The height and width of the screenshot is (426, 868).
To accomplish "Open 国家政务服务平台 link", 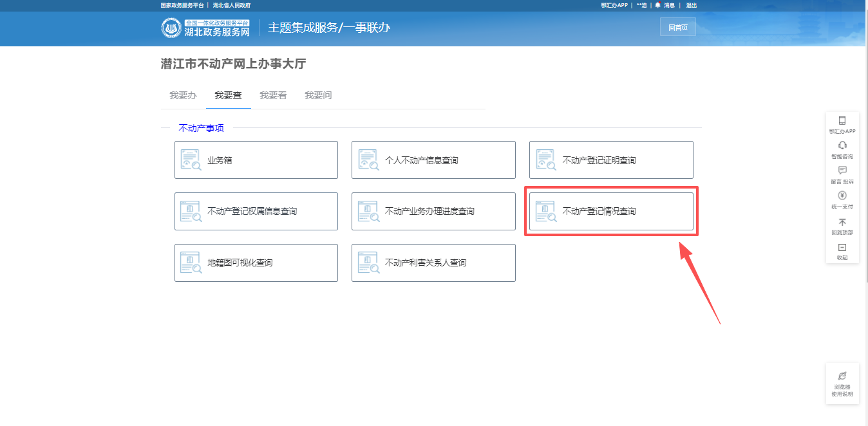I will pyautogui.click(x=182, y=5).
